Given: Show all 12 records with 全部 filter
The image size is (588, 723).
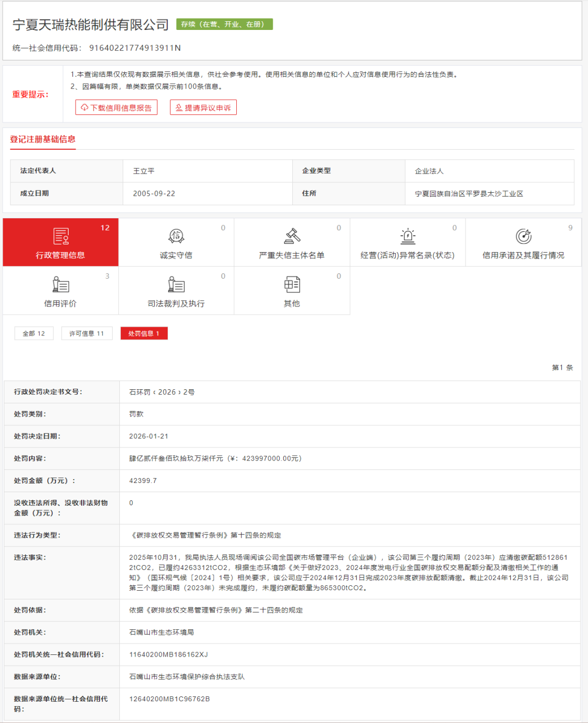Looking at the screenshot, I should (34, 334).
